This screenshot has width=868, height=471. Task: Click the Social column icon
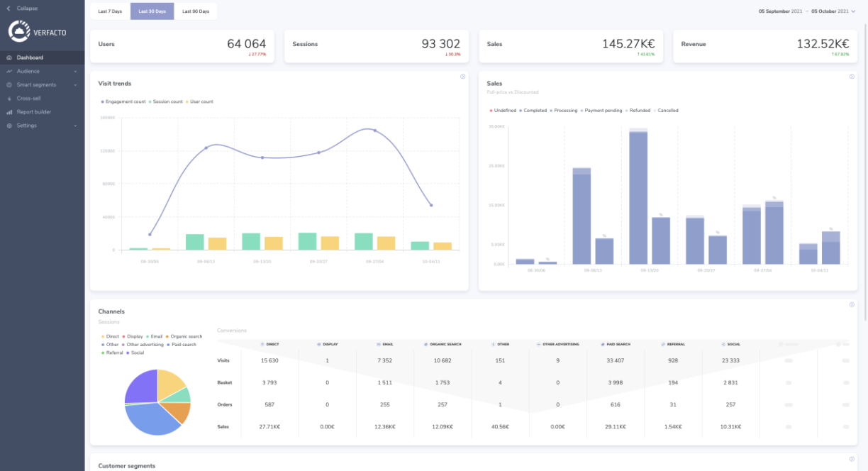[723, 344]
